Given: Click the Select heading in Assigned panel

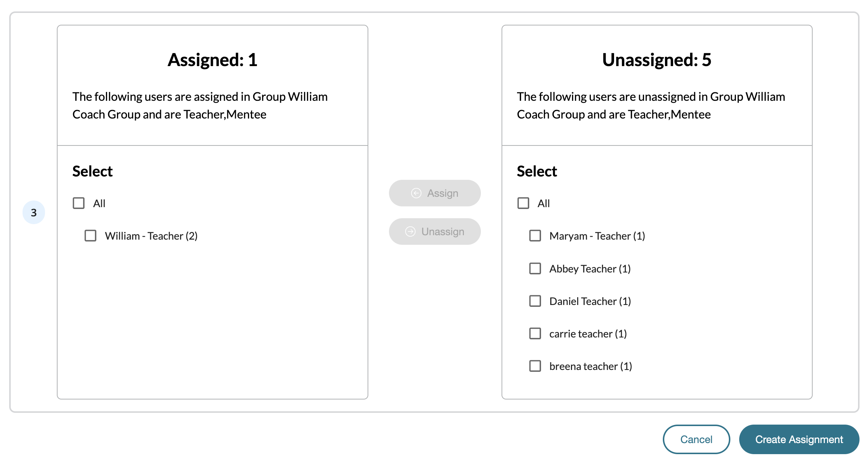Looking at the screenshot, I should 92,171.
